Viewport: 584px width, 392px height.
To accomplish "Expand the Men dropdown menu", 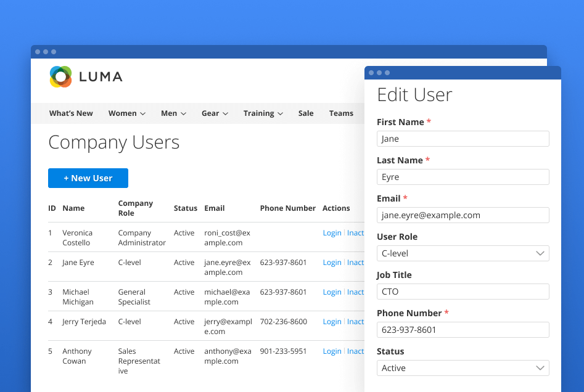I will (x=173, y=113).
